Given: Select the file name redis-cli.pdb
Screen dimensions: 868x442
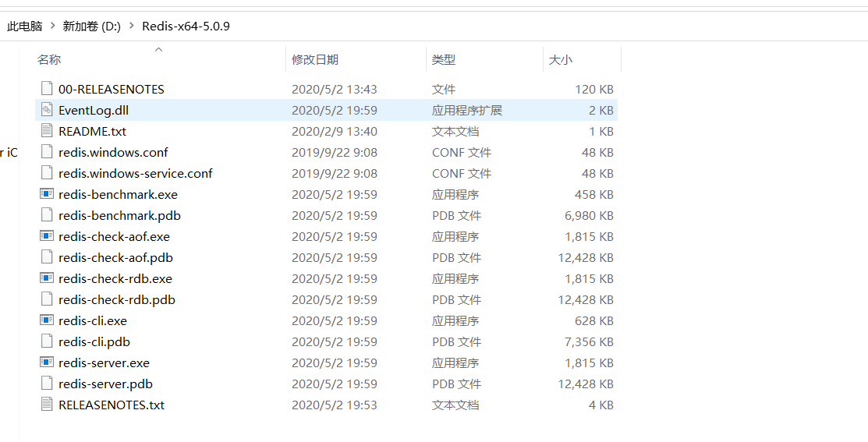Looking at the screenshot, I should 94,341.
